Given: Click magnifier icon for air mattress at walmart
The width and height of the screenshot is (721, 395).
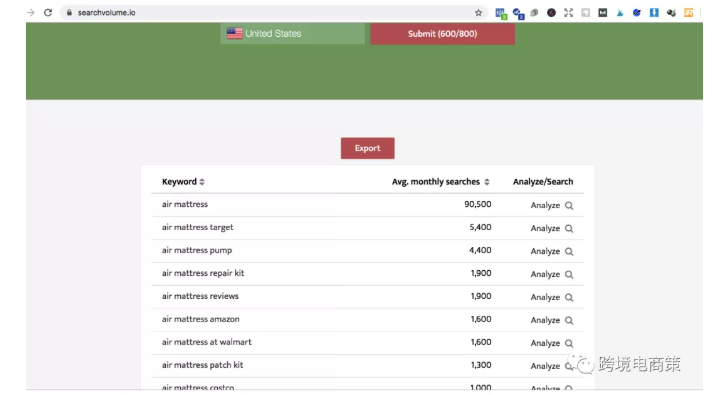Looking at the screenshot, I should pyautogui.click(x=569, y=343).
